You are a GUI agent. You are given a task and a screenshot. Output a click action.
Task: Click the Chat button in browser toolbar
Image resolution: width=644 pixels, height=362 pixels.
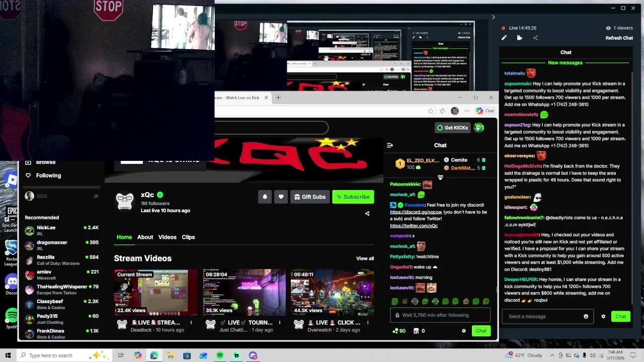pyautogui.click(x=486, y=111)
